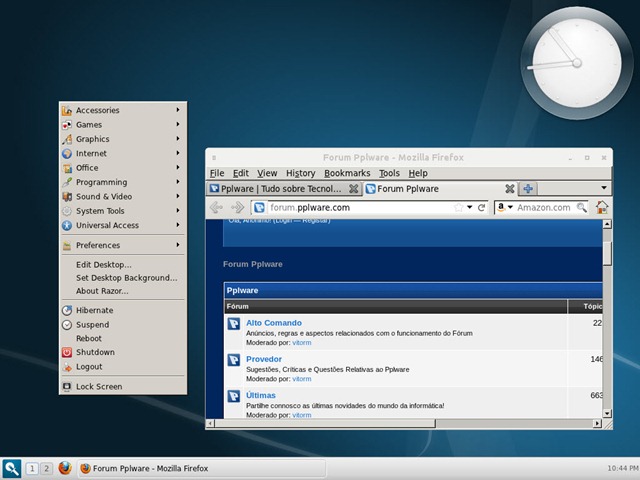Go forward with Firefox forward arrow

(x=238, y=207)
